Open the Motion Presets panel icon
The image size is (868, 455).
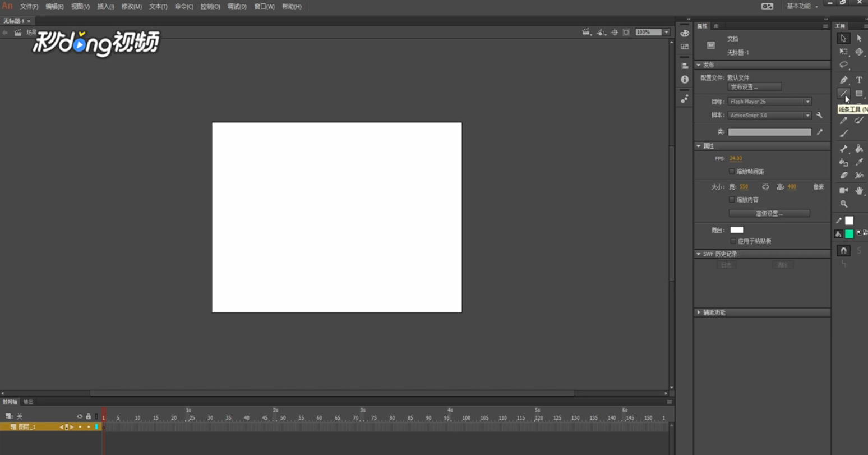[685, 99]
